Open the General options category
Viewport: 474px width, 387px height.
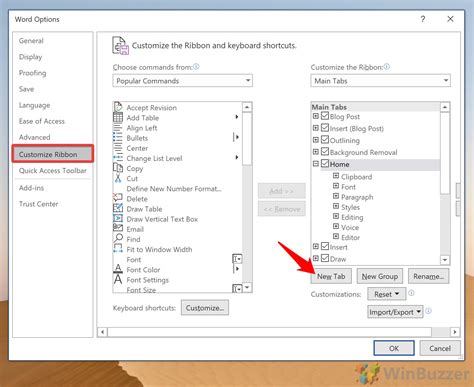click(x=31, y=41)
